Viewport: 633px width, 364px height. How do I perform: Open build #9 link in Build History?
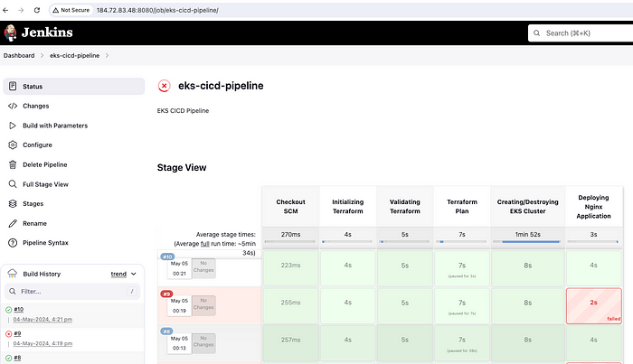pyautogui.click(x=17, y=333)
